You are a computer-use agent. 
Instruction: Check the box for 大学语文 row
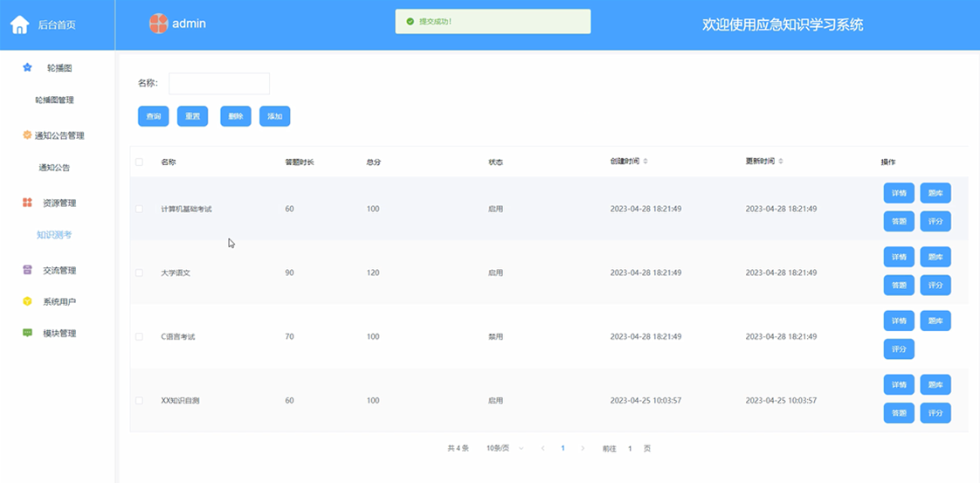pyautogui.click(x=139, y=273)
